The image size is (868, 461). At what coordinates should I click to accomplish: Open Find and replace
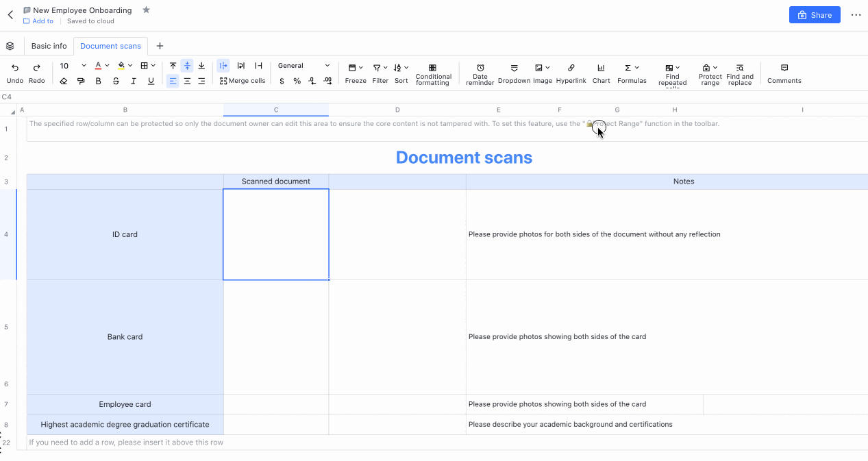(739, 73)
